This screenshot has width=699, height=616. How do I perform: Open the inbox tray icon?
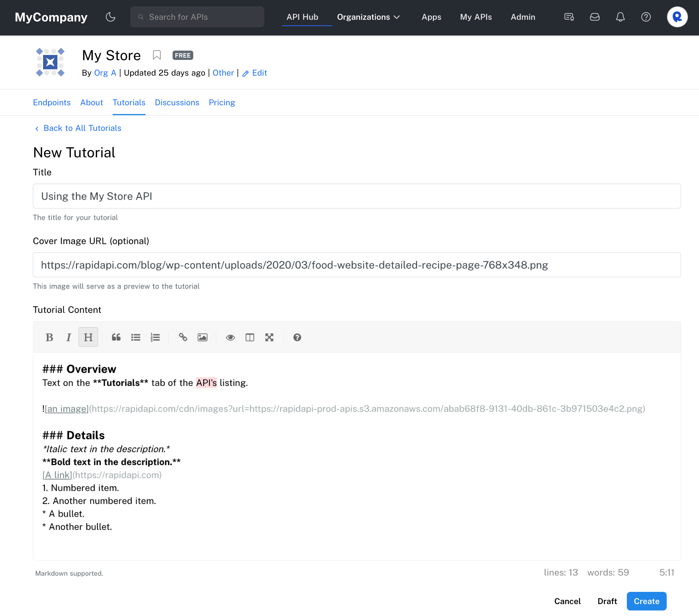[595, 17]
